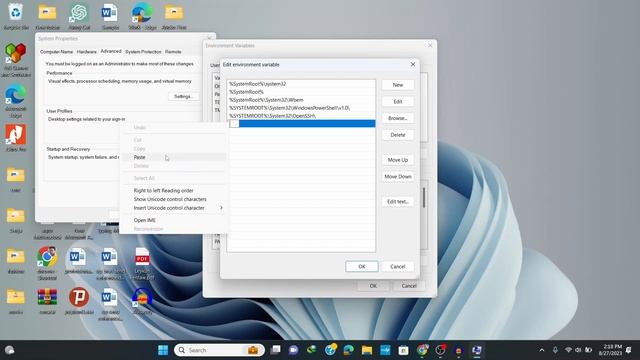
Task: Click the Move Up button
Action: pyautogui.click(x=398, y=160)
